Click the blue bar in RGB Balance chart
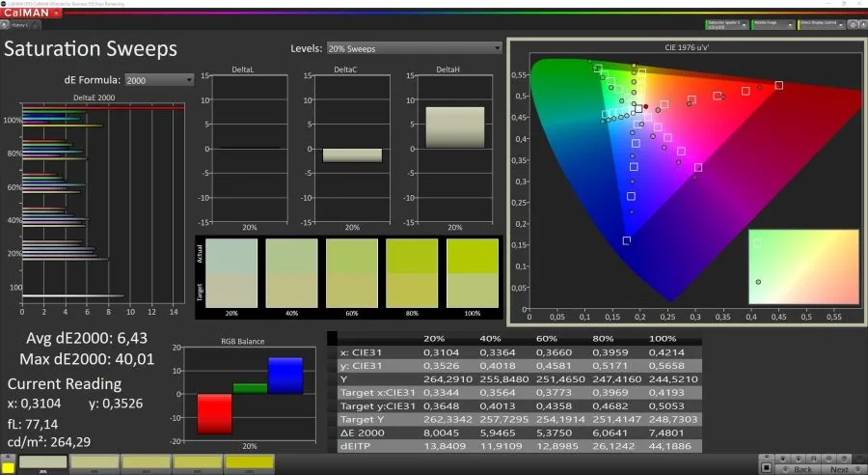Viewport: 868px width, 475px height. 285,376
